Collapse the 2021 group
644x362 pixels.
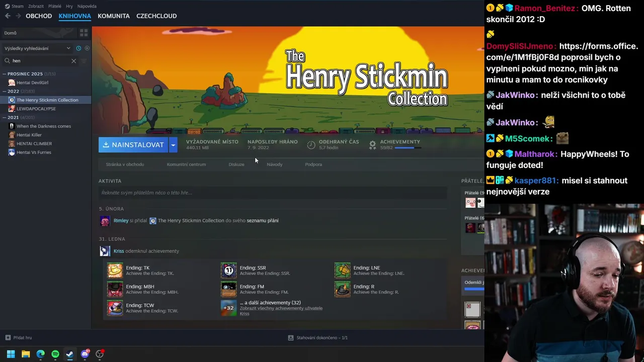pyautogui.click(x=5, y=118)
